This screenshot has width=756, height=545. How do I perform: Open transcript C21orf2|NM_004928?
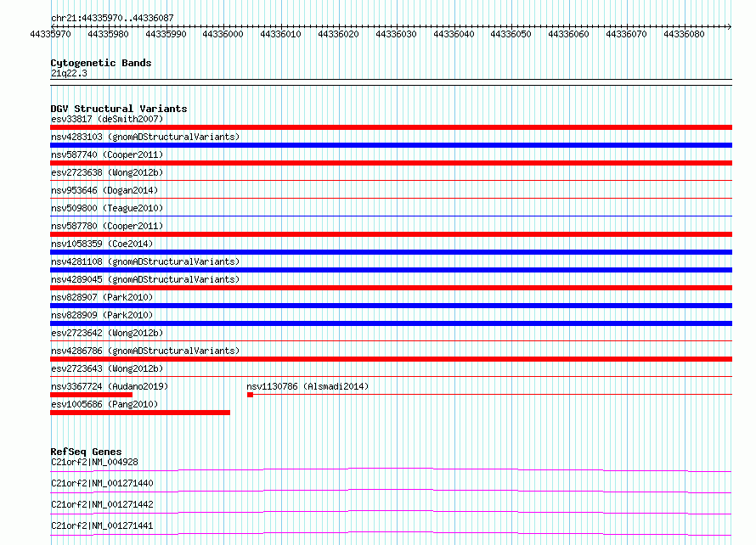pyautogui.click(x=94, y=462)
